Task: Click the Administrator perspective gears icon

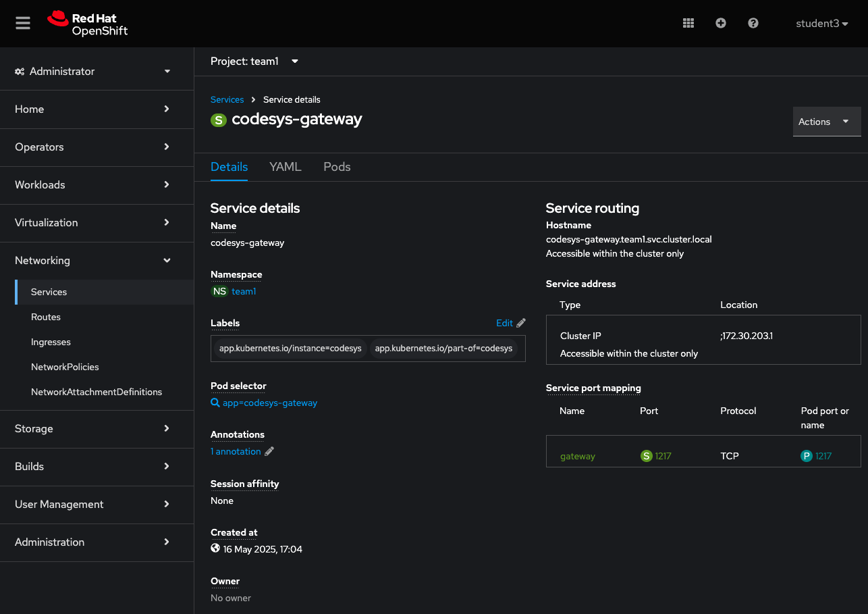Action: (20, 72)
